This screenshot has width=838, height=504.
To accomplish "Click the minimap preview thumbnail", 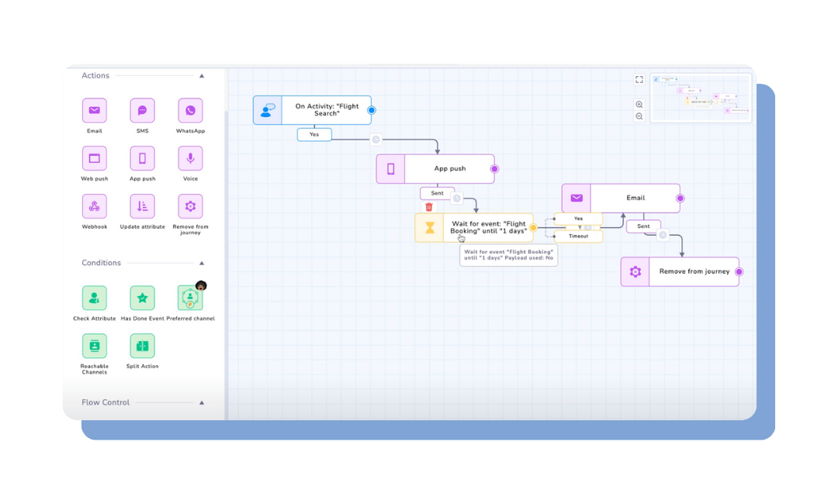I will (x=701, y=98).
